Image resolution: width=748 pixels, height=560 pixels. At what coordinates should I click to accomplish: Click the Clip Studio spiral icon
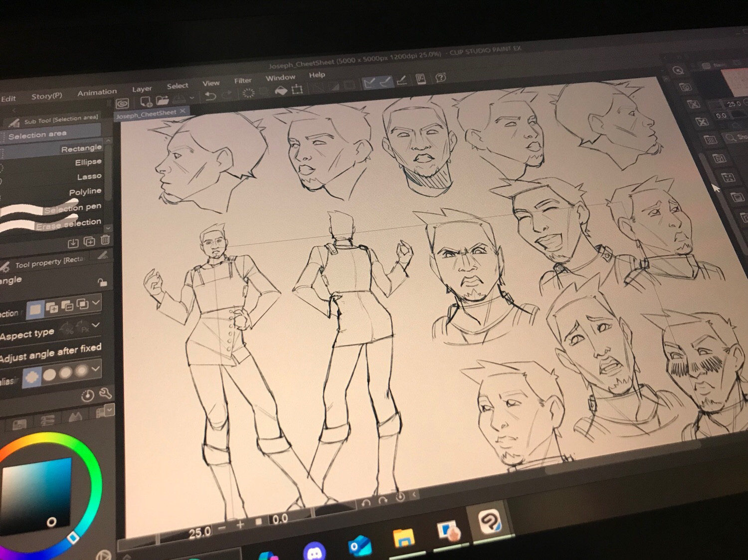pos(122,103)
